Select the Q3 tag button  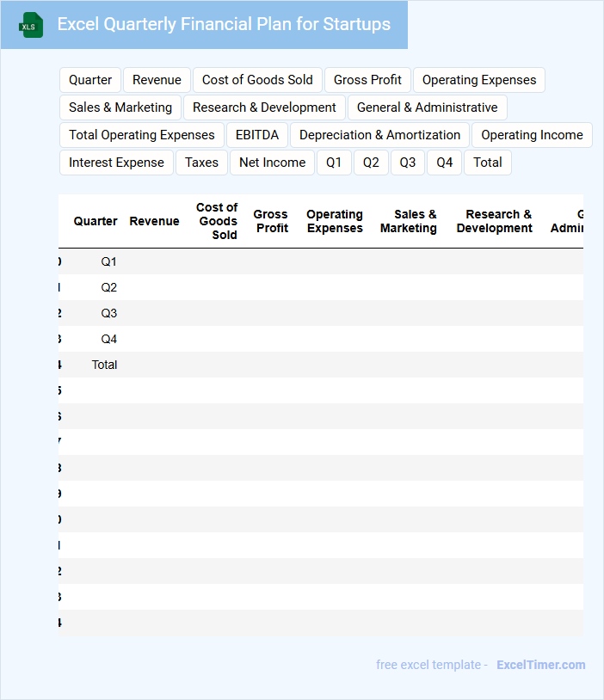408,163
